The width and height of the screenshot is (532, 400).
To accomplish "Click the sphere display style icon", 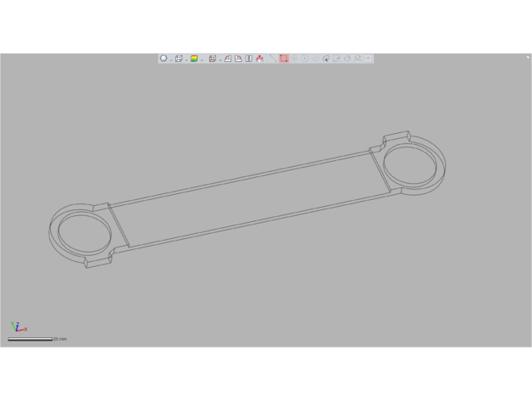I will point(163,58).
